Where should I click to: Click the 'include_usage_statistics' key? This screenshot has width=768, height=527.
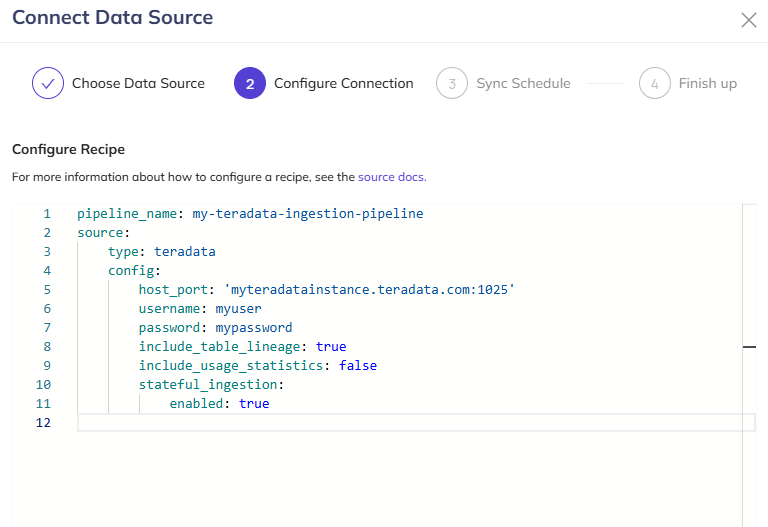(231, 365)
